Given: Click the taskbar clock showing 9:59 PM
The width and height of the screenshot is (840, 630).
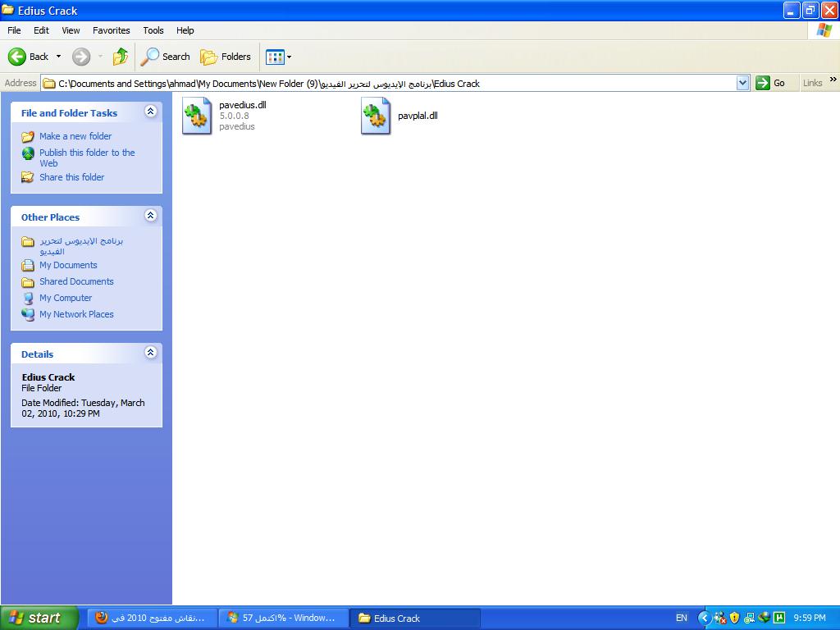Looking at the screenshot, I should point(810,619).
